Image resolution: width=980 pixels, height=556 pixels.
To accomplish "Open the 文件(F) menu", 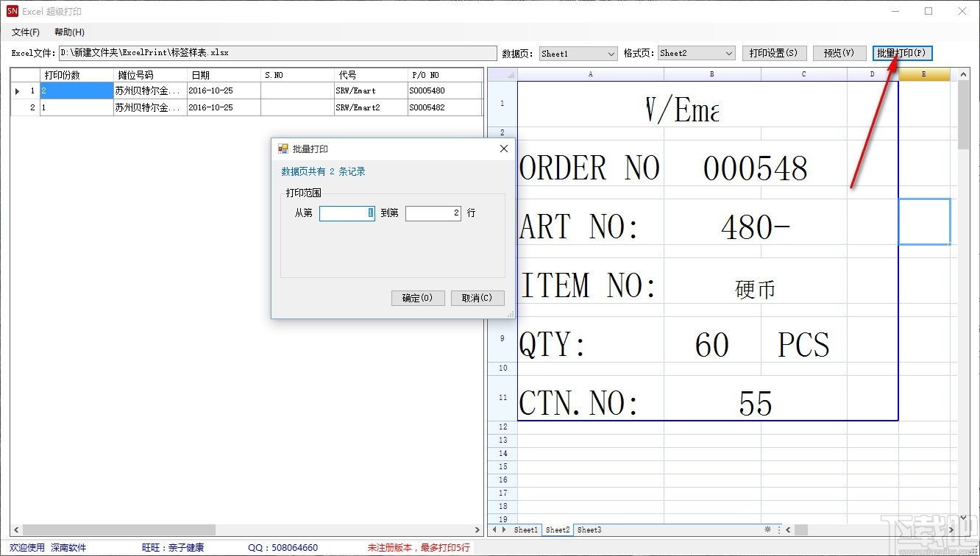I will 25,32.
